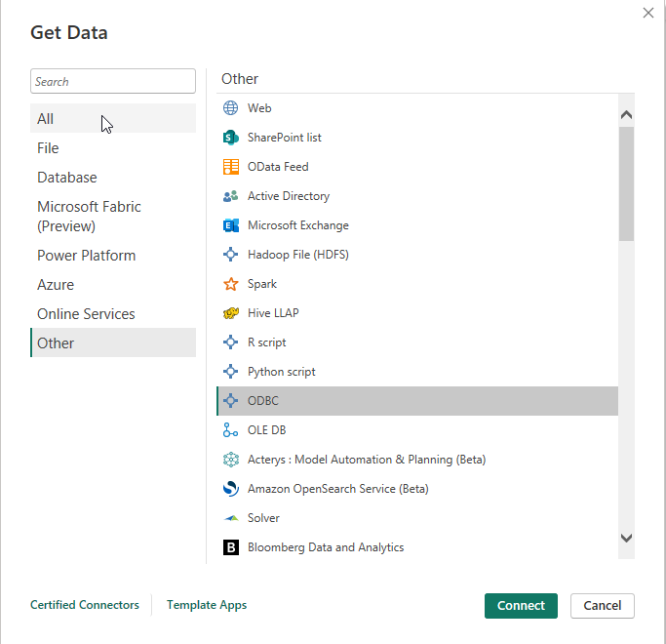Click the Hadoop File (HDFS) connector icon
Image resolution: width=666 pixels, height=644 pixels.
click(231, 255)
